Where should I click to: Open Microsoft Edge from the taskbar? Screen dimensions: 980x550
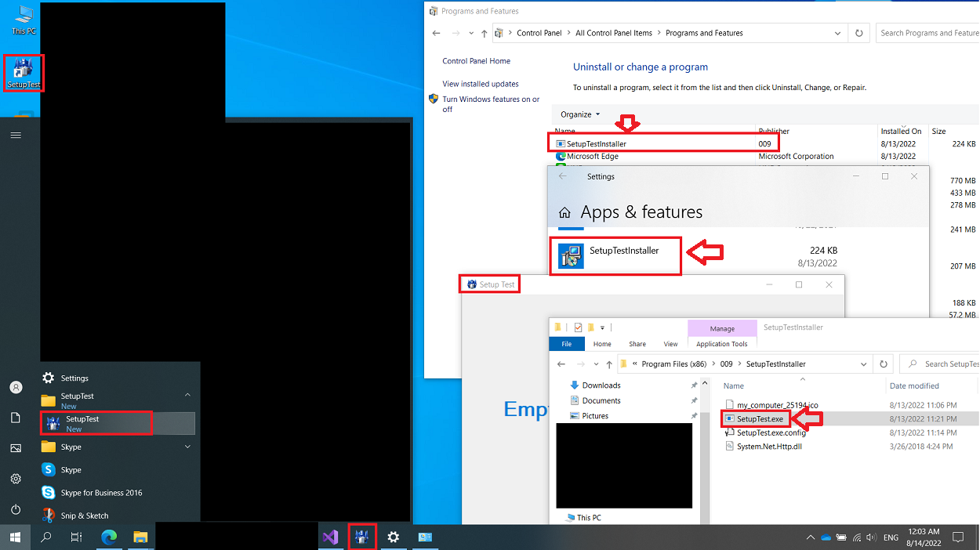[109, 537]
